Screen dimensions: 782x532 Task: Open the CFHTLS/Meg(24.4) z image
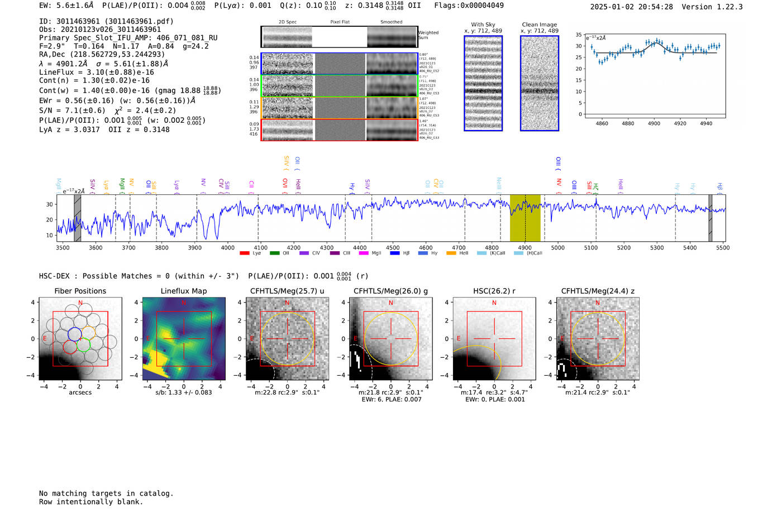click(x=598, y=338)
